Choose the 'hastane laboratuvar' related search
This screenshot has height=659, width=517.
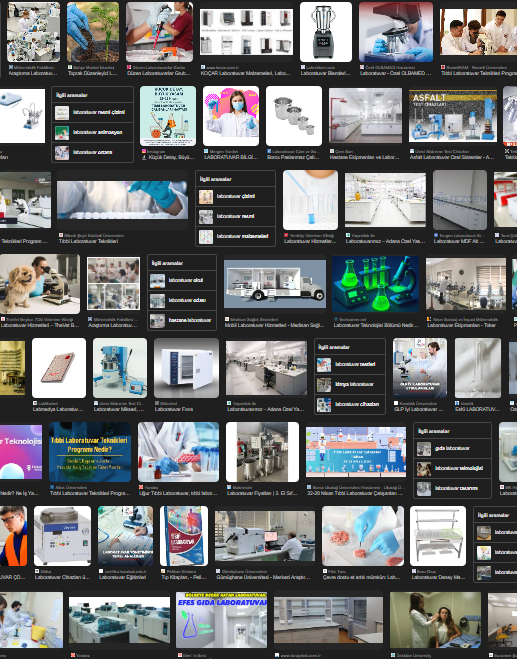coord(182,320)
